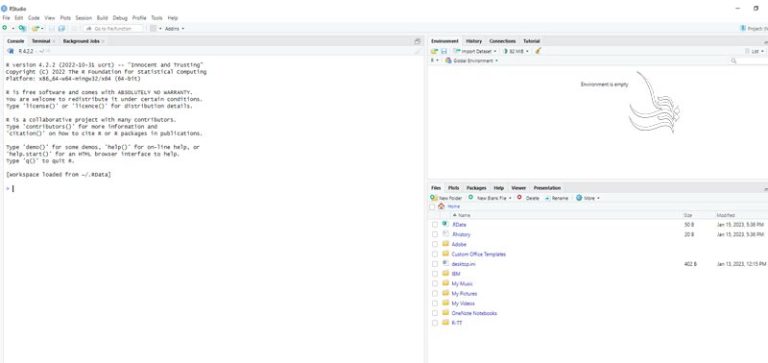Open the Global Environment dropdown
The image size is (768, 363).
click(x=471, y=61)
